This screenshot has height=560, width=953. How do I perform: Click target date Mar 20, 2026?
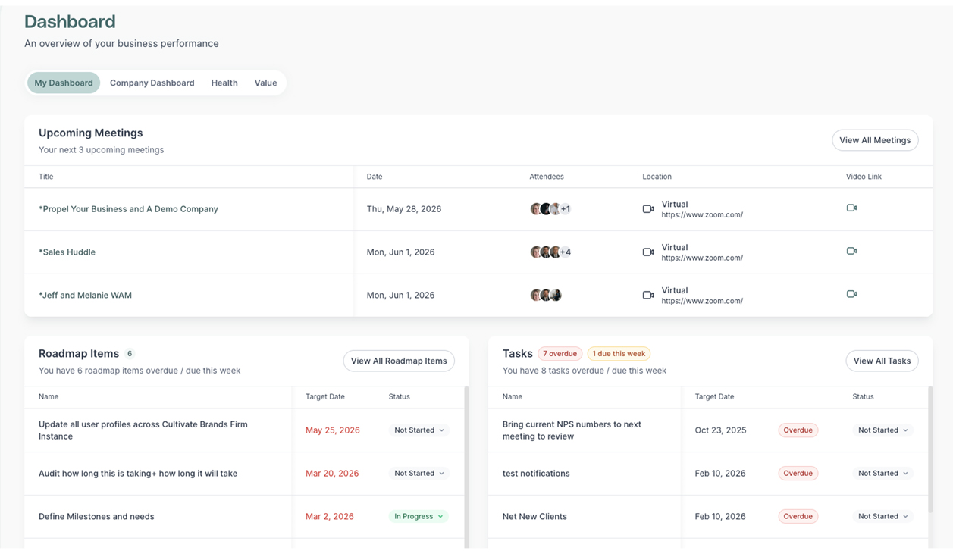pos(332,474)
